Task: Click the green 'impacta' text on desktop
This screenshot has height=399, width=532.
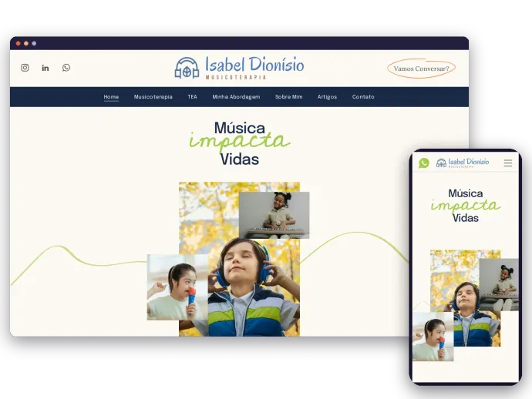Action: (x=240, y=141)
